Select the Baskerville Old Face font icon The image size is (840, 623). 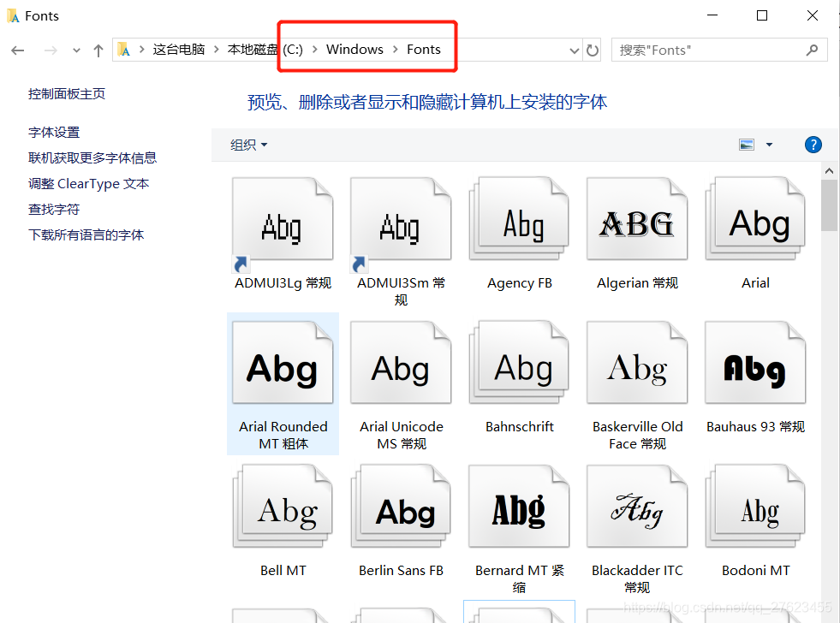[x=637, y=363]
